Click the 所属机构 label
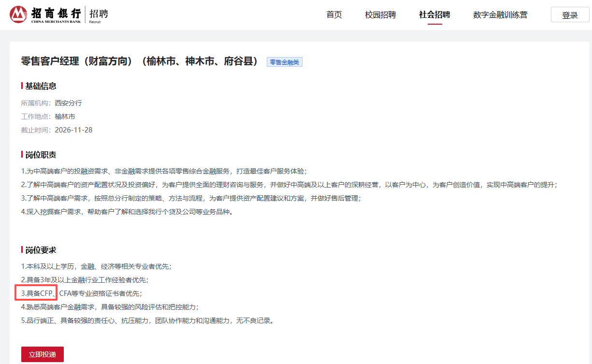592x364 pixels. [x=36, y=103]
